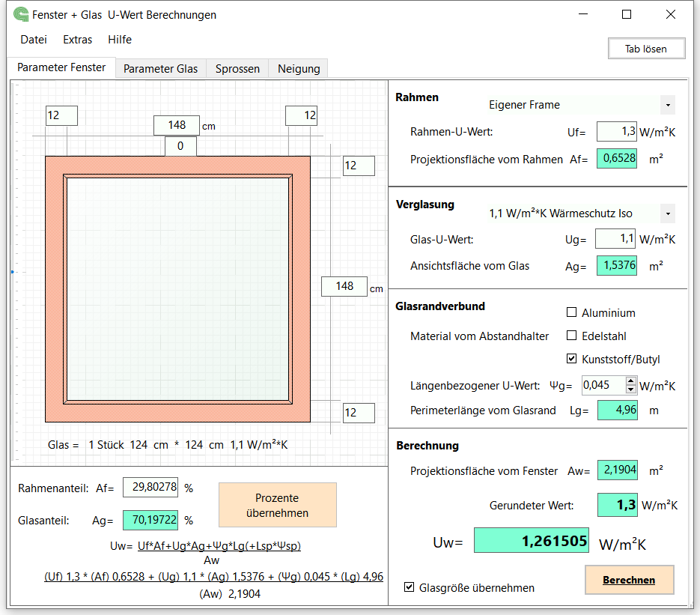Decrease the Ψg value with down spinner

click(630, 390)
